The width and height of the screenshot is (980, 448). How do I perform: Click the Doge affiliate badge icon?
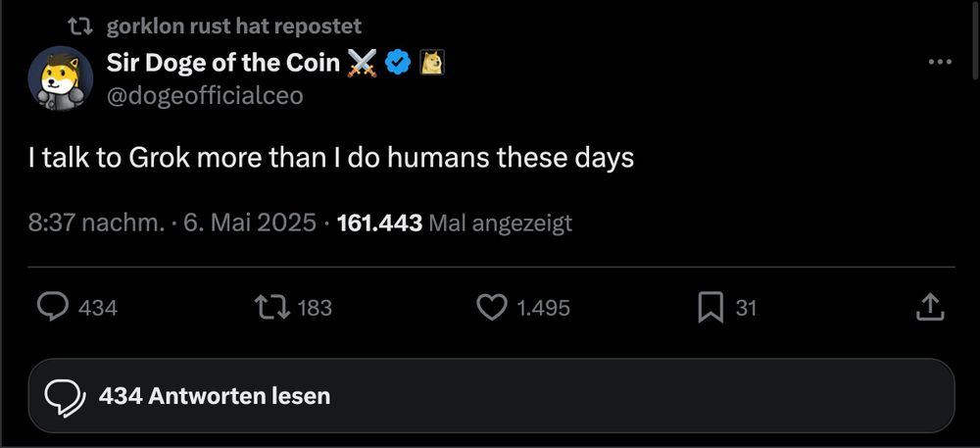pos(431,62)
